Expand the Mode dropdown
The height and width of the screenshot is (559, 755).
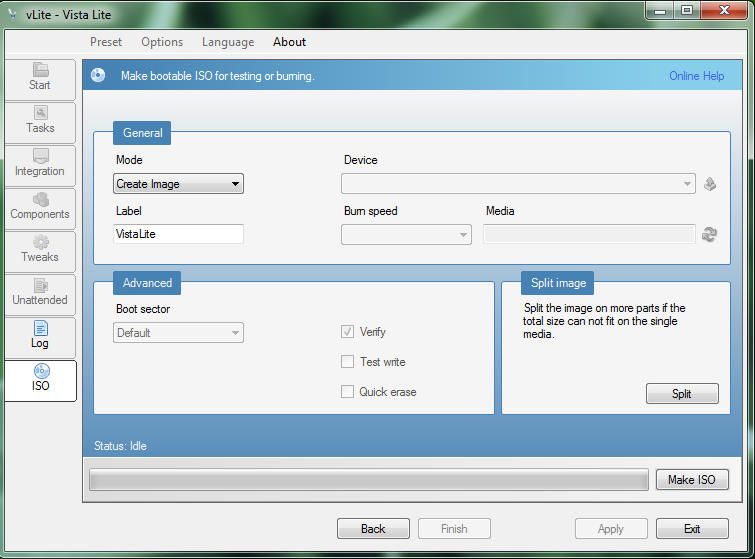point(178,184)
